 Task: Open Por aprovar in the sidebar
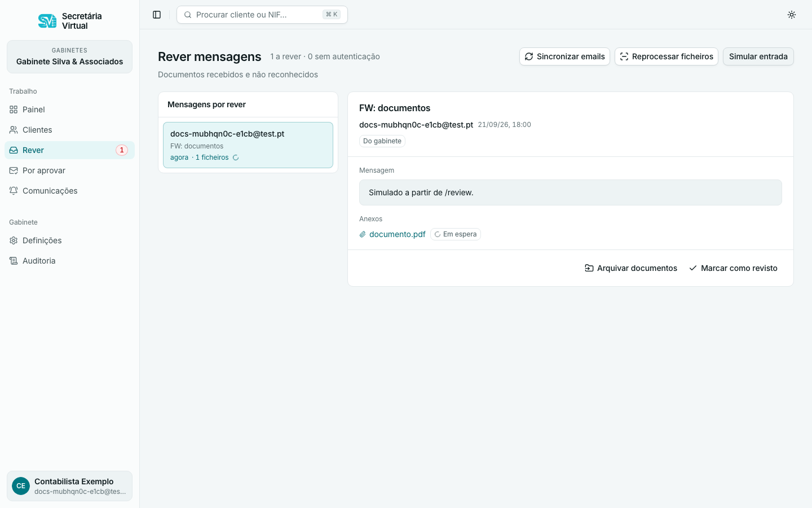(x=69, y=170)
